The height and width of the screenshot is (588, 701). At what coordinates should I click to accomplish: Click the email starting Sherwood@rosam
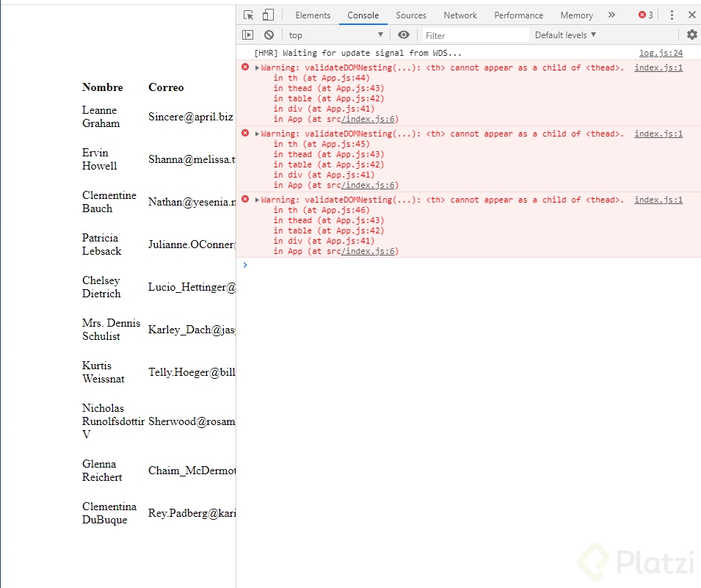[192, 421]
